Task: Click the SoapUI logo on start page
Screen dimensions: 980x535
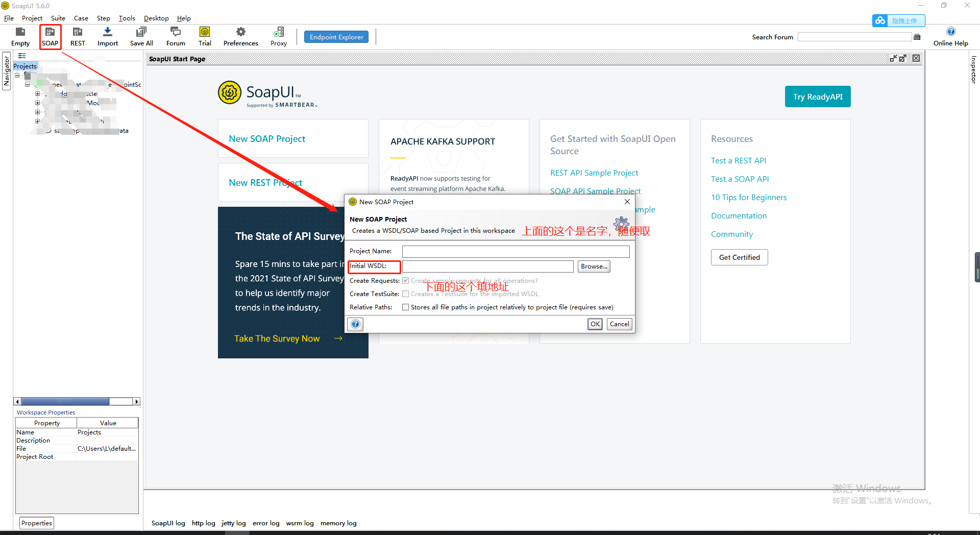Action: [267, 93]
